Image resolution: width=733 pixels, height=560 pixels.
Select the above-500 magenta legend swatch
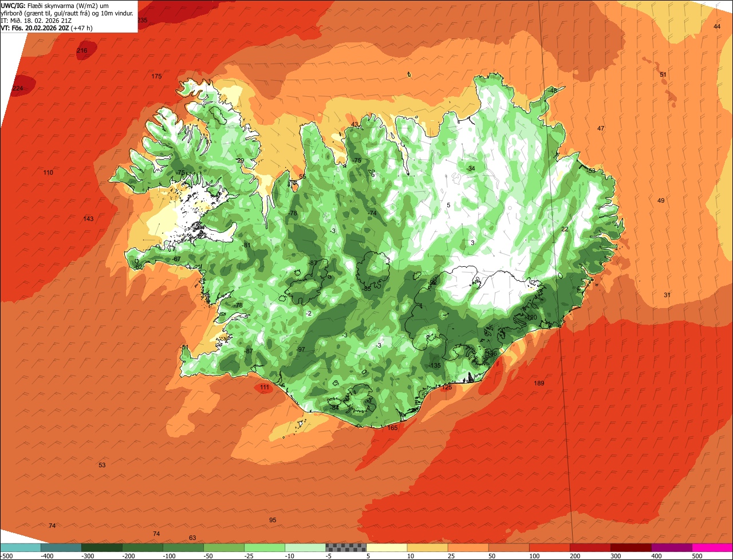pos(712,547)
